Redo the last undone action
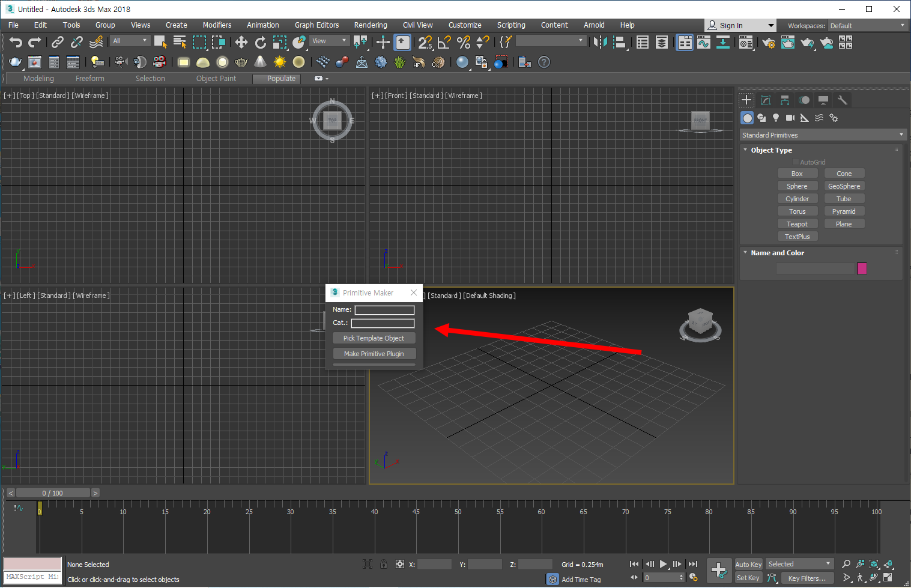911x588 pixels. pyautogui.click(x=35, y=42)
